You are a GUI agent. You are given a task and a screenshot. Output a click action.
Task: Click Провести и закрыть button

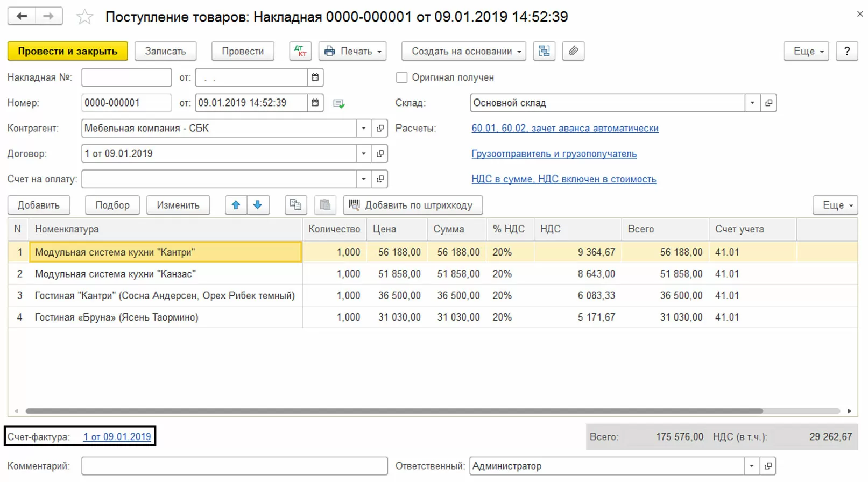point(67,51)
